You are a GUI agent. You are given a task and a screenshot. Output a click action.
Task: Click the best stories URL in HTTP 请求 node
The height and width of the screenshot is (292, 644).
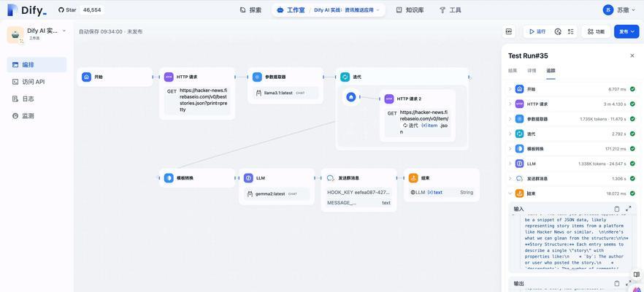point(203,100)
